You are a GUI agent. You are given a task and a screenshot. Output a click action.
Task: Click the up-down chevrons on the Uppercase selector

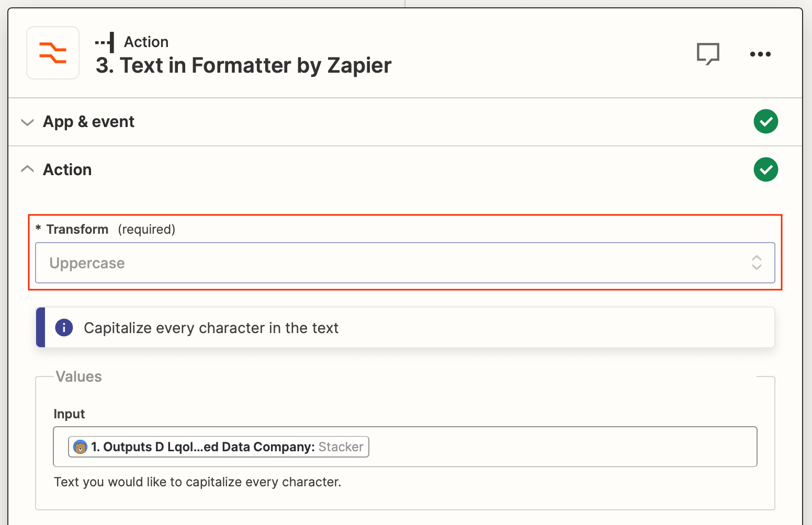click(757, 263)
